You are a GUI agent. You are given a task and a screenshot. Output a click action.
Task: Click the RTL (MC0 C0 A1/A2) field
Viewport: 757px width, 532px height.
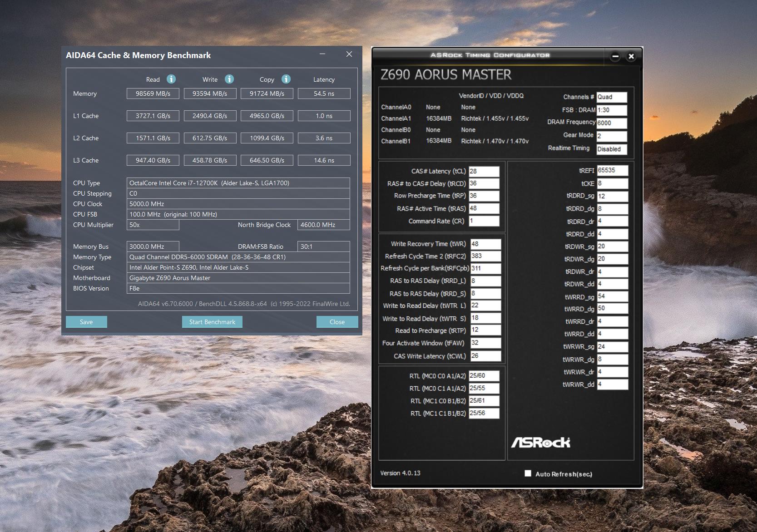point(484,376)
